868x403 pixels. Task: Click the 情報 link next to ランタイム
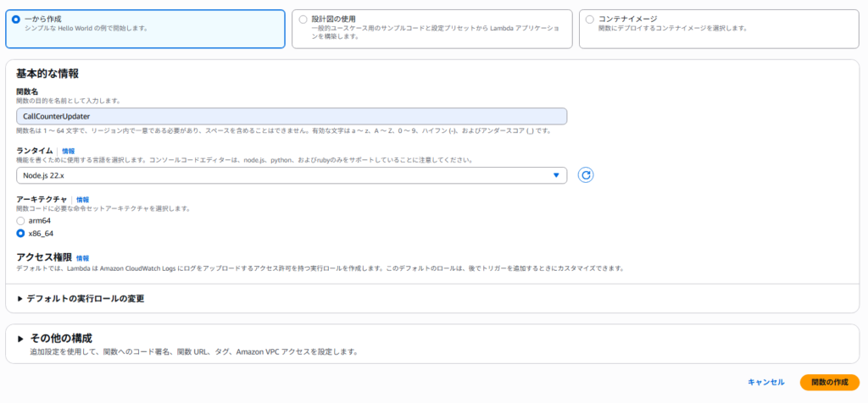point(68,151)
